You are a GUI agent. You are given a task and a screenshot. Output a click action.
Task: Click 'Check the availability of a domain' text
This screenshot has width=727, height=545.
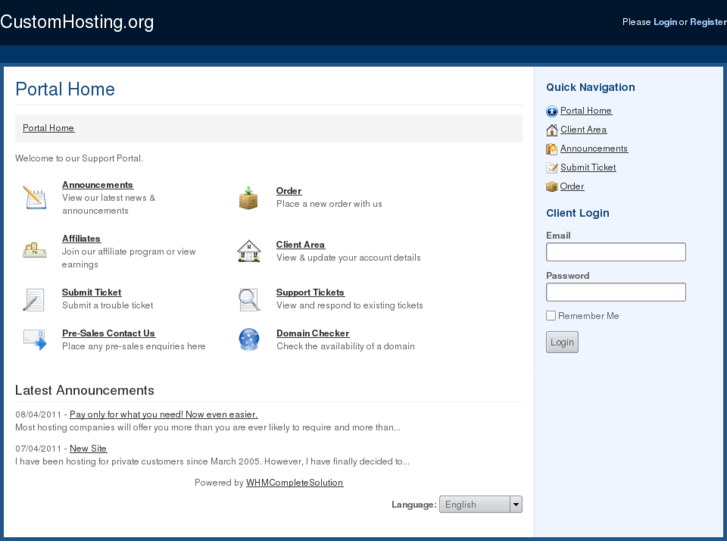click(345, 346)
